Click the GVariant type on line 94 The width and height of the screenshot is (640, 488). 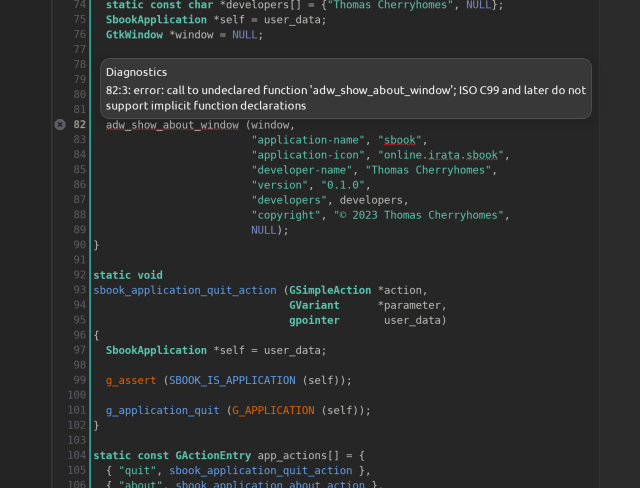click(314, 305)
